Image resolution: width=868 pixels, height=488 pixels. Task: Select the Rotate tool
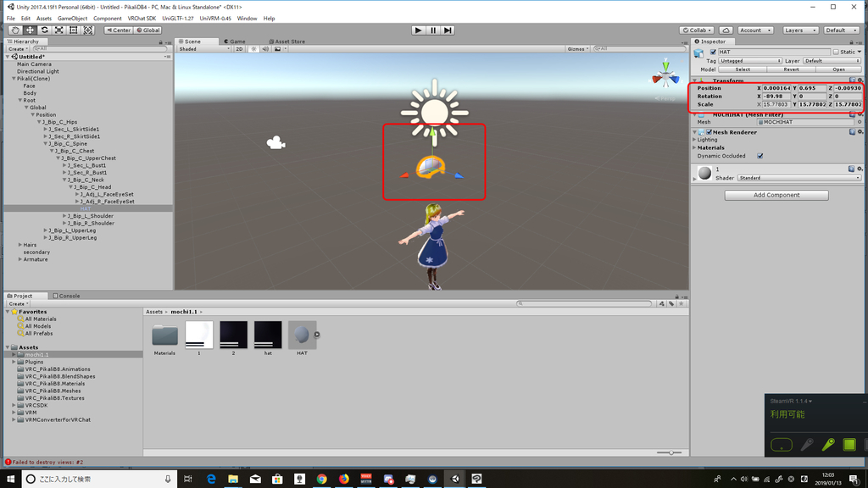pyautogui.click(x=44, y=30)
